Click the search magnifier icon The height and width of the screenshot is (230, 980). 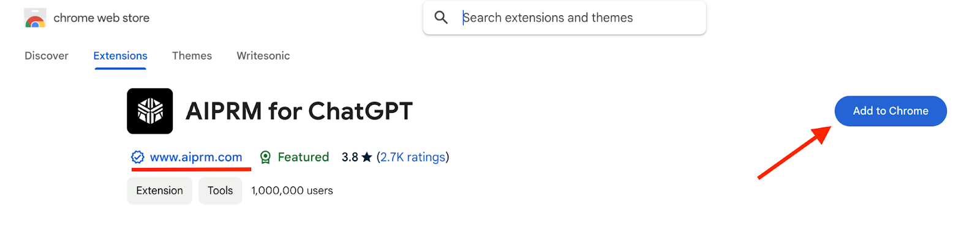tap(441, 17)
